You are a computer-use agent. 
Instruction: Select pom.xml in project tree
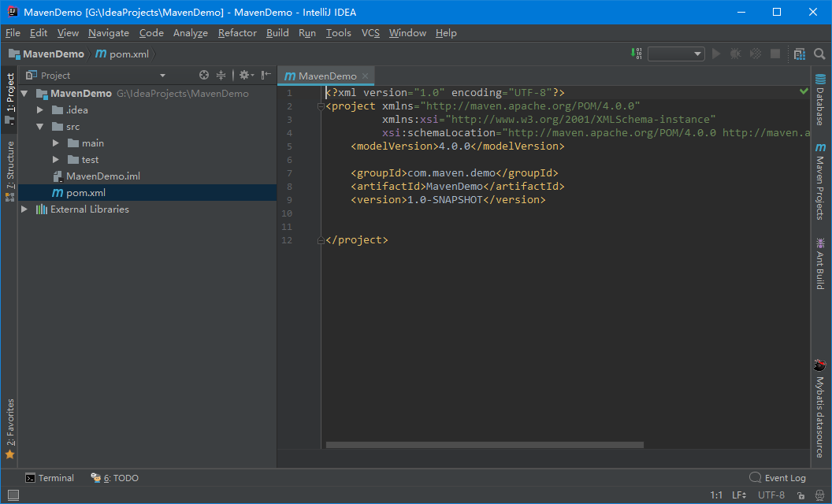(147, 193)
